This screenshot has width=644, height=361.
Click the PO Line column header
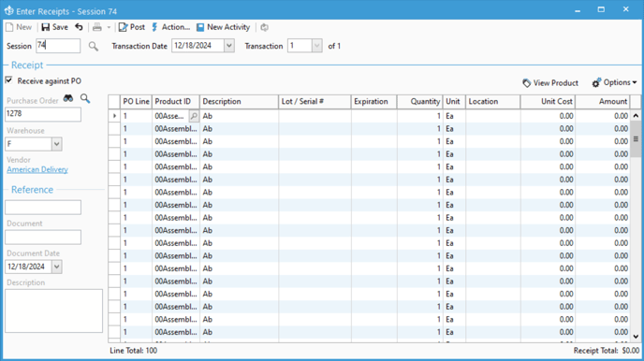point(136,101)
